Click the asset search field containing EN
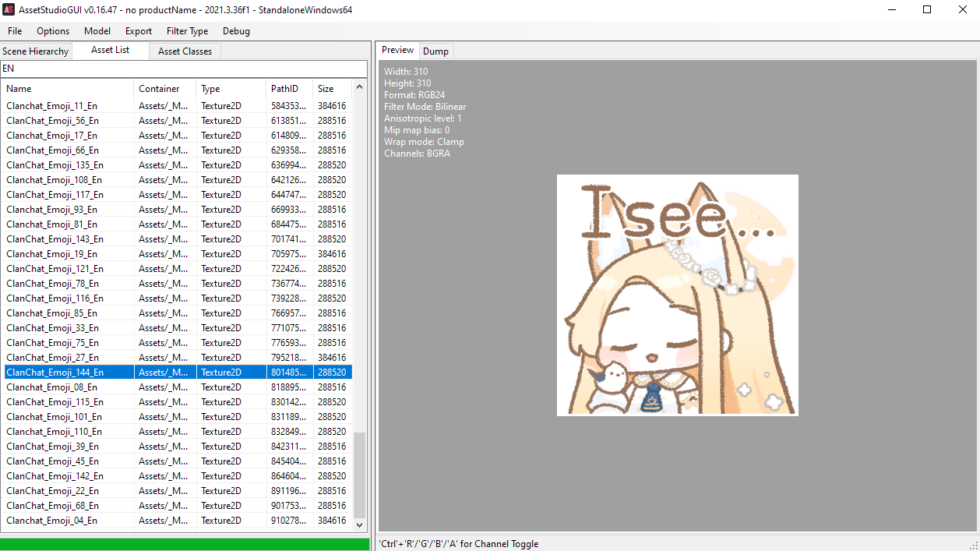The image size is (980, 551). point(183,69)
